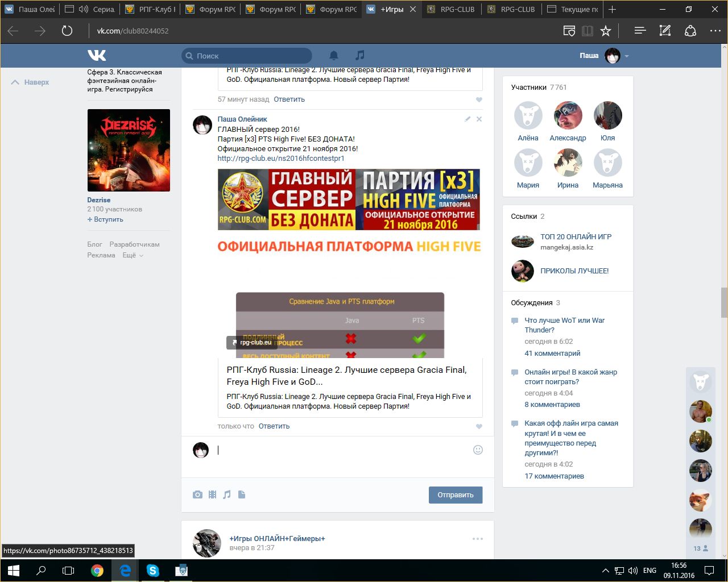Viewport: 728px width, 582px height.
Task: Expand the Паша profile dropdown menu
Action: 627,56
